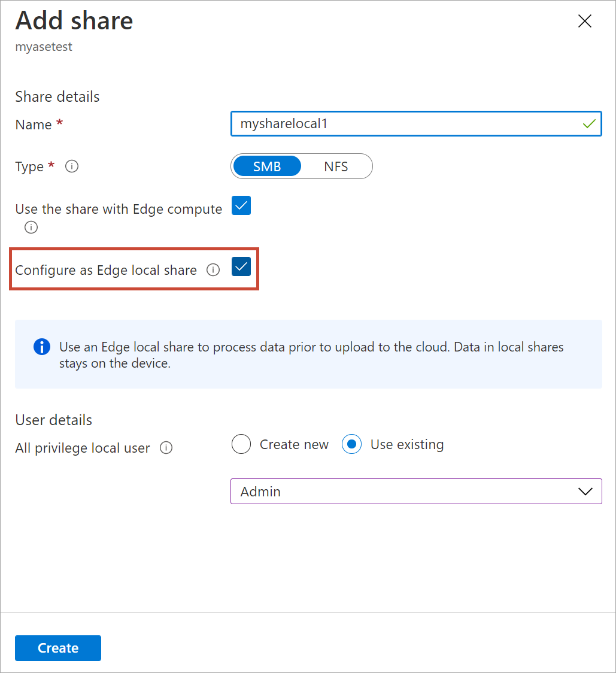Click the blue information icon in the notice banner

click(41, 347)
